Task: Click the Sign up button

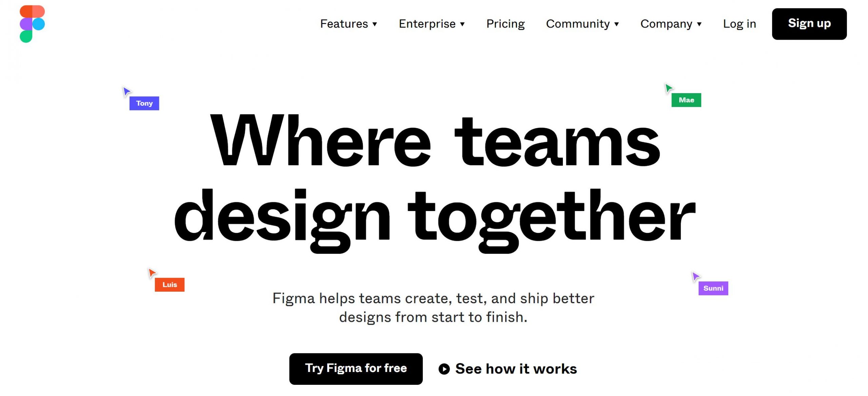Action: pyautogui.click(x=809, y=24)
